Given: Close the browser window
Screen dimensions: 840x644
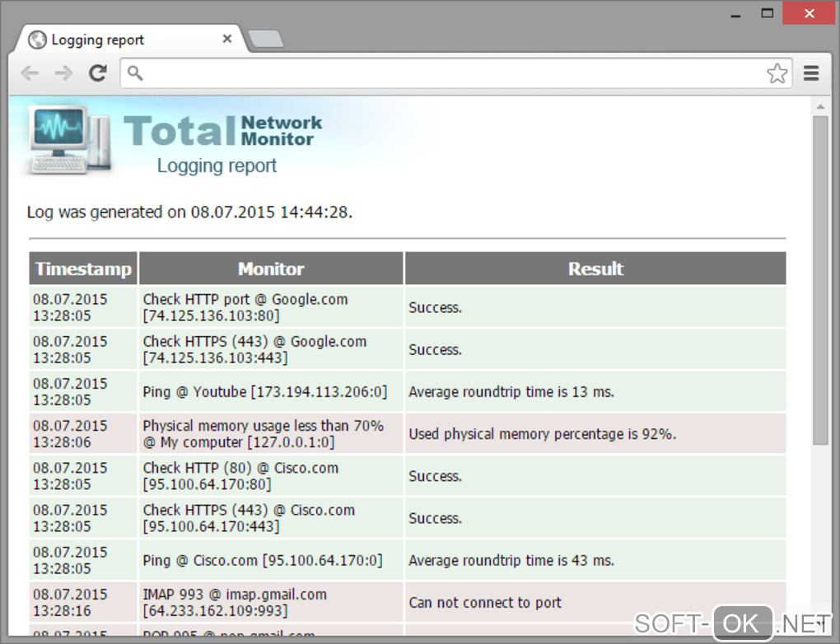Looking at the screenshot, I should tap(809, 13).
